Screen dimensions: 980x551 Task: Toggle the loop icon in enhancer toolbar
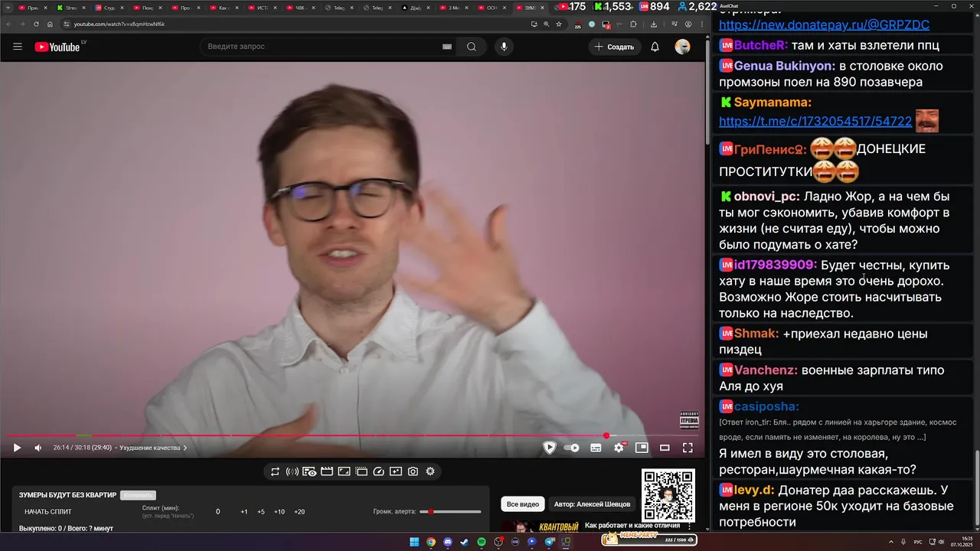point(275,471)
